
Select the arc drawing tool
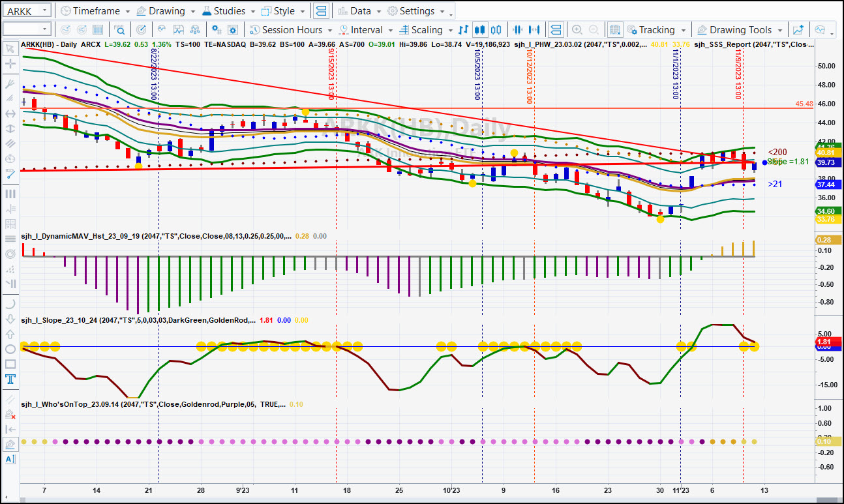point(10,303)
